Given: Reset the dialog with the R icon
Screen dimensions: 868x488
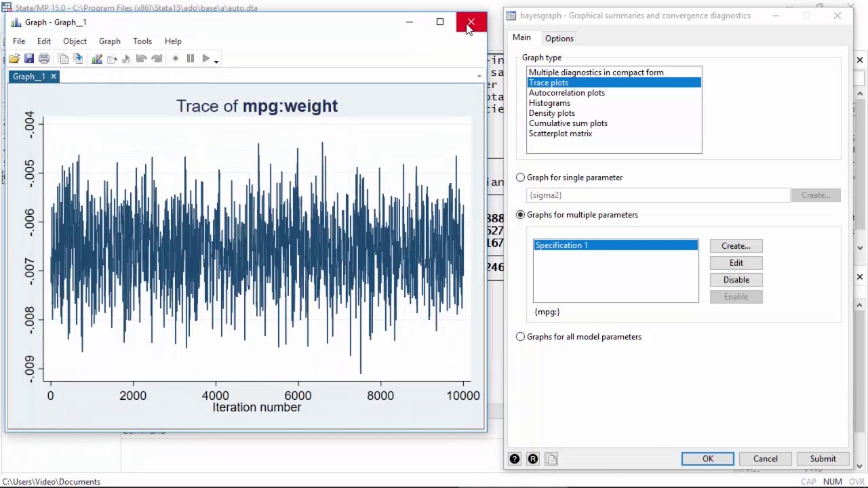Looking at the screenshot, I should point(533,459).
